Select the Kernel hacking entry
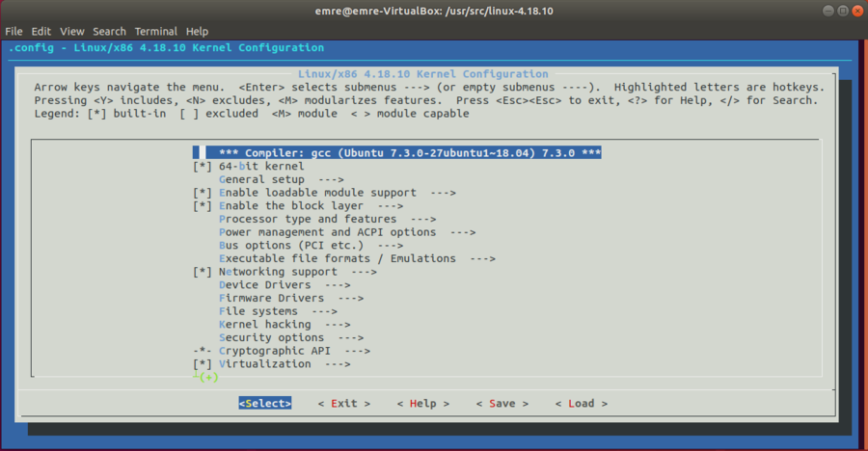 pyautogui.click(x=265, y=325)
